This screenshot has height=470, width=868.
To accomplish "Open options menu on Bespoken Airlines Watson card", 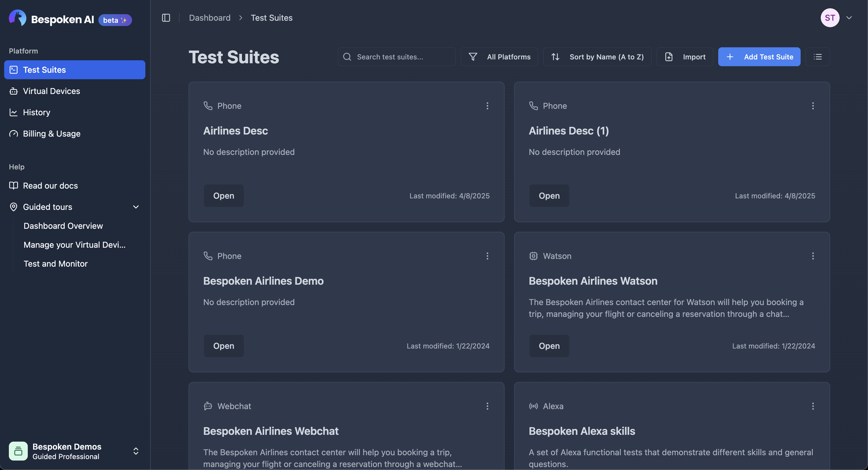I will tap(813, 256).
